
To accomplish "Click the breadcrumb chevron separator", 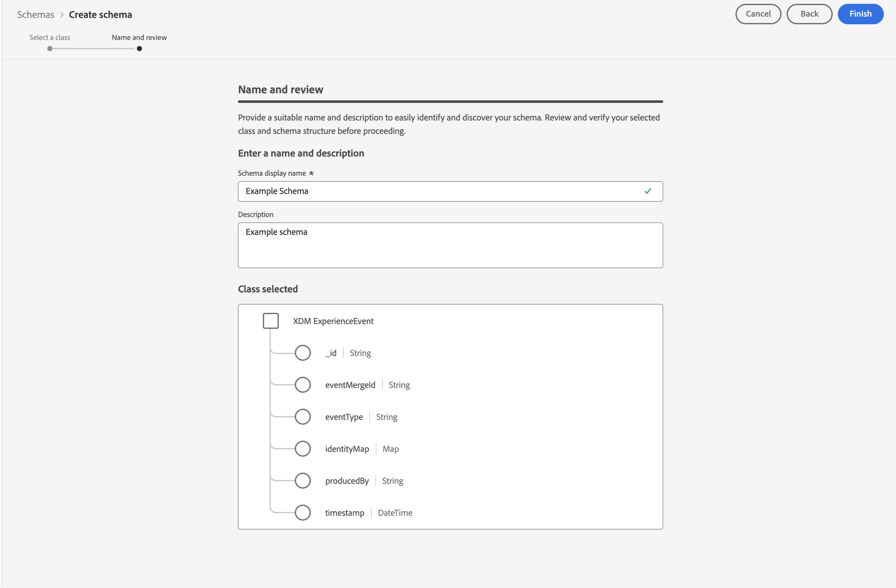I will point(62,15).
